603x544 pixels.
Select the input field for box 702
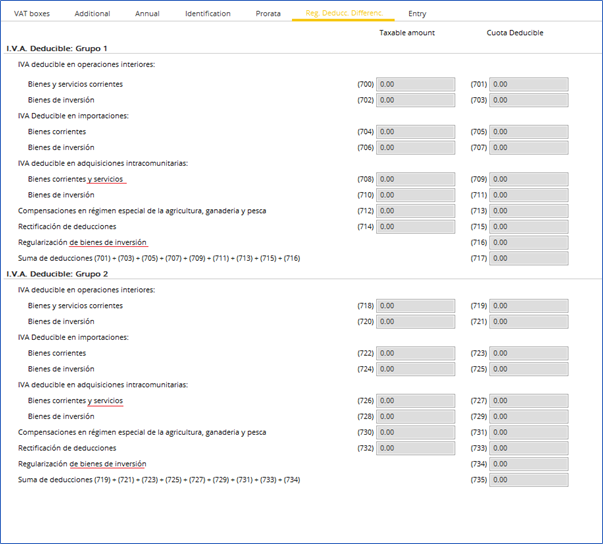tap(415, 100)
